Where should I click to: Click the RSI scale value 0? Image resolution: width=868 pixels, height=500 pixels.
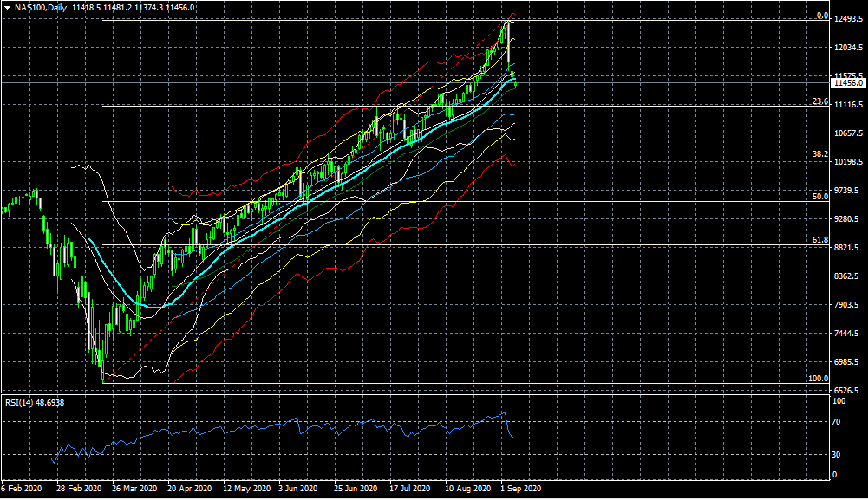click(x=835, y=475)
